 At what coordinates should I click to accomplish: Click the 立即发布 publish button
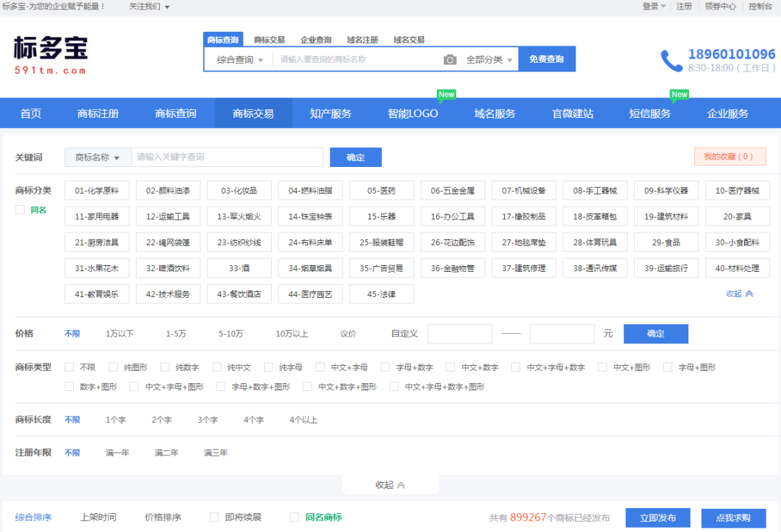(x=657, y=518)
